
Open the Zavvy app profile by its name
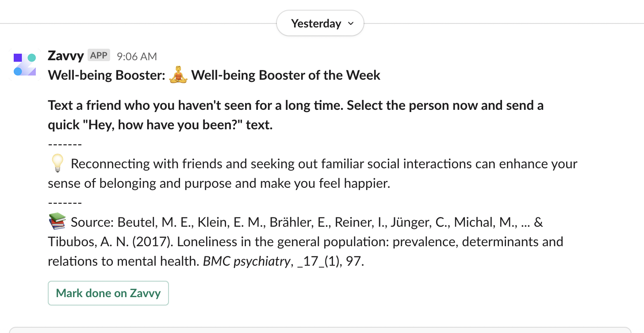pyautogui.click(x=65, y=56)
